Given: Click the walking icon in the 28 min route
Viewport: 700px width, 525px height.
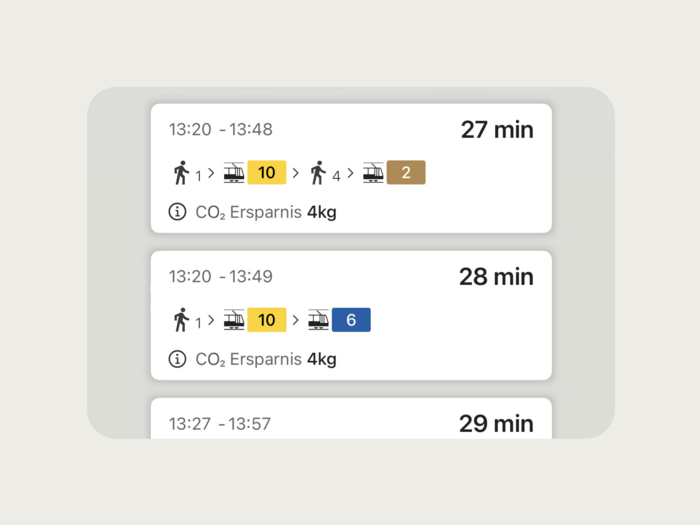Looking at the screenshot, I should (x=181, y=320).
